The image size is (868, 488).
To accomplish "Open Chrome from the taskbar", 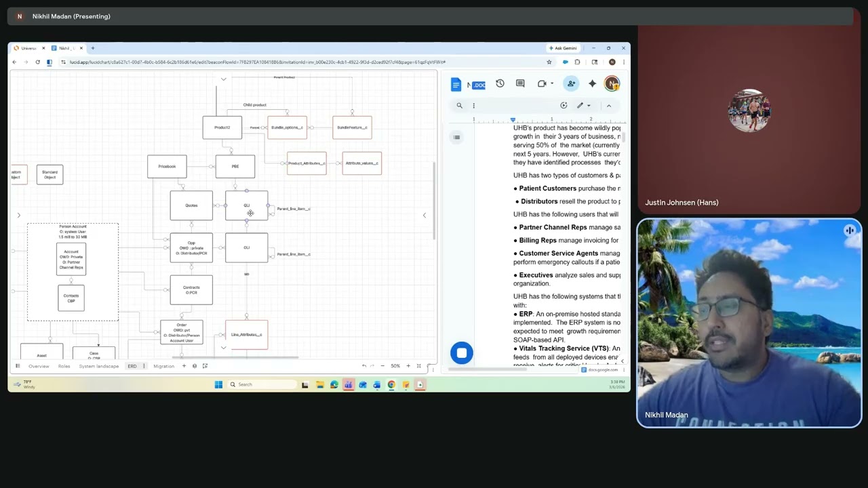I will (x=391, y=384).
